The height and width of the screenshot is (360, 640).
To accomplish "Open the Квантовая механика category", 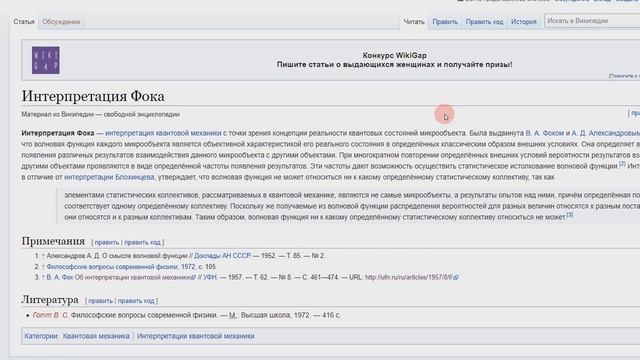I will click(96, 336).
